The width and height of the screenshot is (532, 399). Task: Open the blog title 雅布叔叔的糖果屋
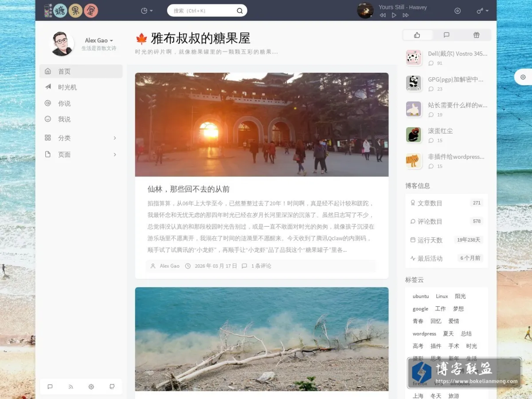coord(200,38)
